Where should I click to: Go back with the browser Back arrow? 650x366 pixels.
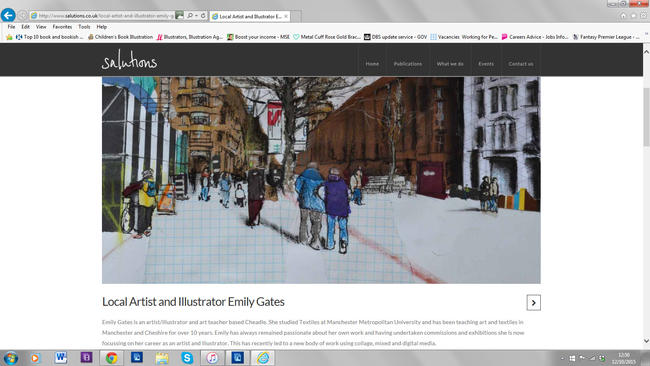[x=8, y=15]
